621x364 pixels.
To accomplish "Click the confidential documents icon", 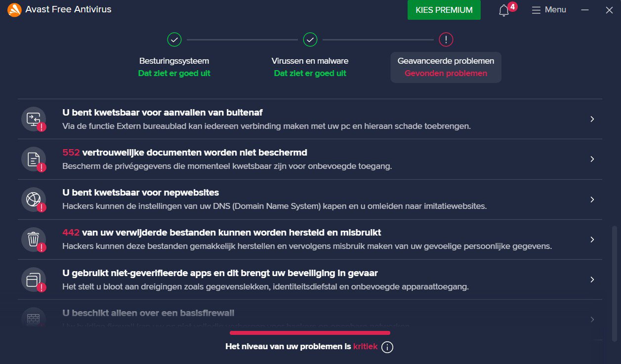I will point(34,159).
